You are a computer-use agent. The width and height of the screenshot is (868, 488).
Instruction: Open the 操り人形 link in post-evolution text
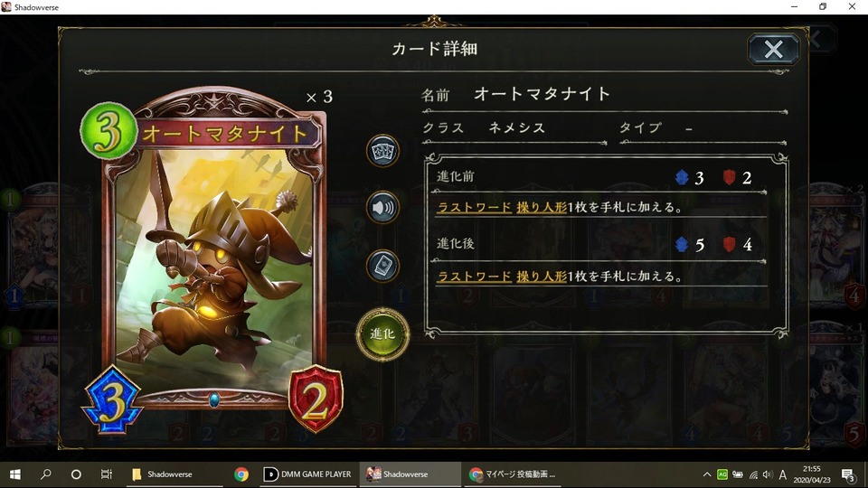point(542,277)
